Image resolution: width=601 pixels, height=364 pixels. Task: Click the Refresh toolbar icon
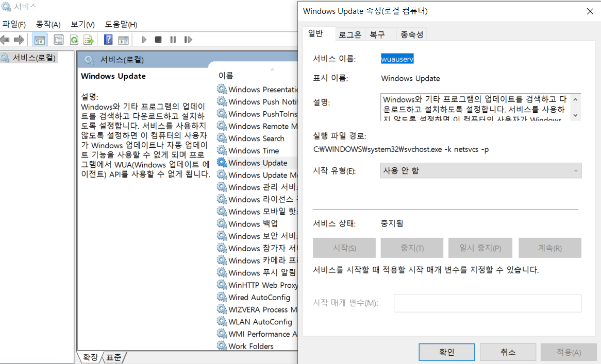pos(74,40)
